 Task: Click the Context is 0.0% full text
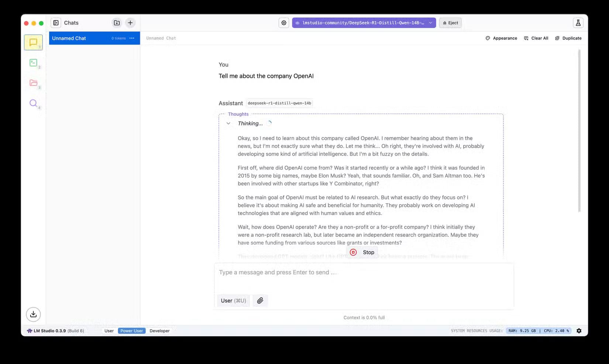pos(364,318)
